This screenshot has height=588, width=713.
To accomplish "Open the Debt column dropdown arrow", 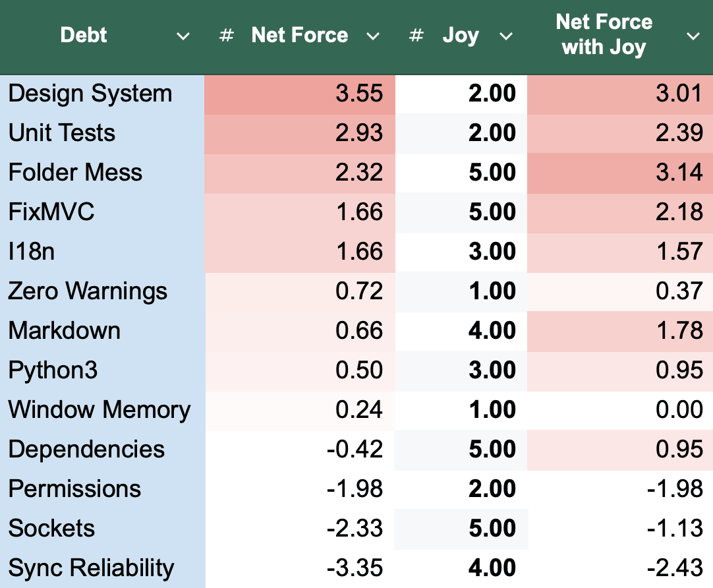I will [x=184, y=36].
